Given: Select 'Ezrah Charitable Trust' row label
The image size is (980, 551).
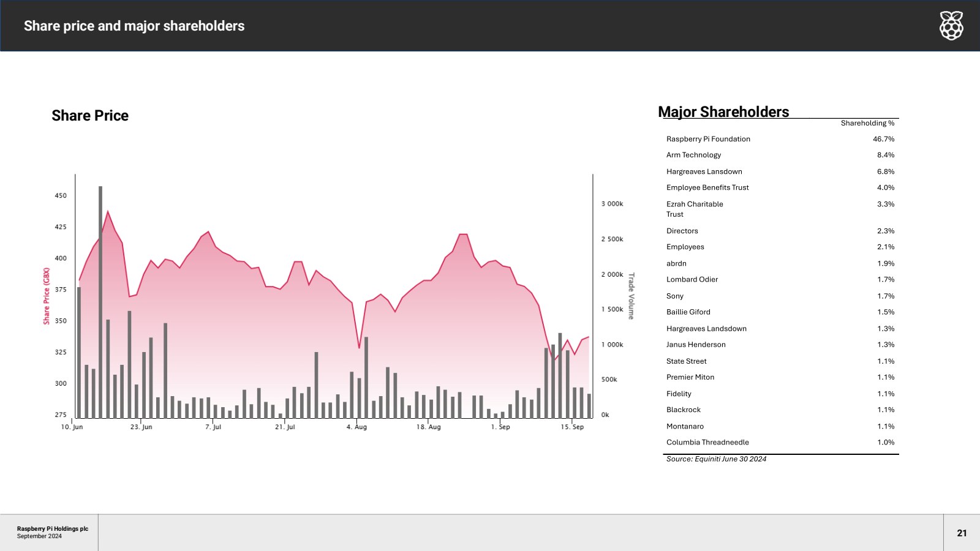Looking at the screenshot, I should coord(695,209).
